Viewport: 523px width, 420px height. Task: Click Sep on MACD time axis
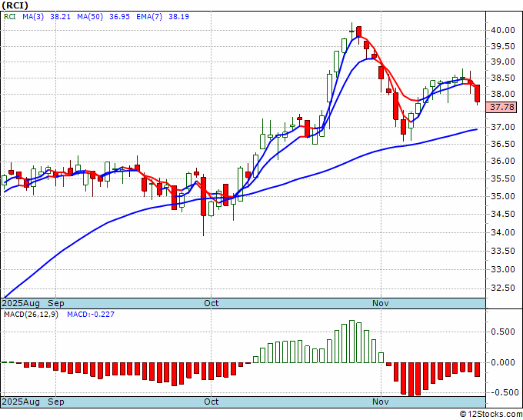tap(55, 402)
